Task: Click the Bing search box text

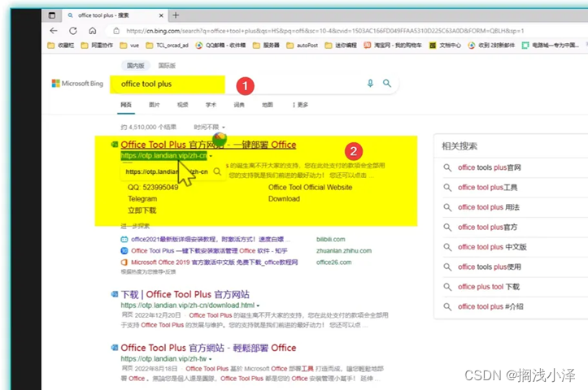Action: tap(146, 84)
